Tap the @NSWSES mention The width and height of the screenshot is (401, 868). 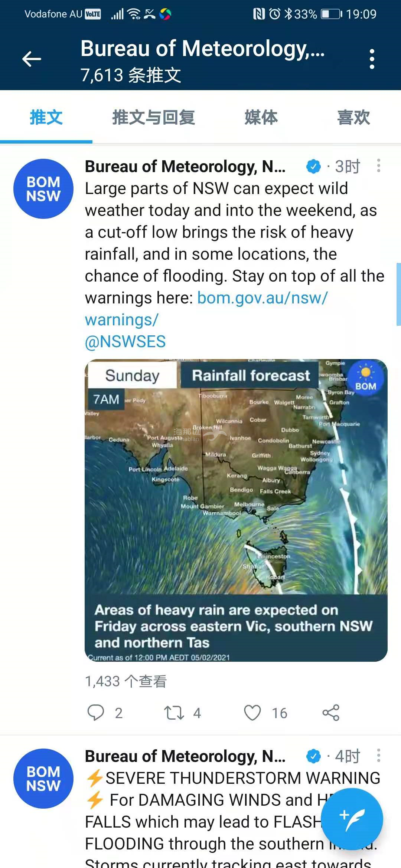click(x=125, y=342)
